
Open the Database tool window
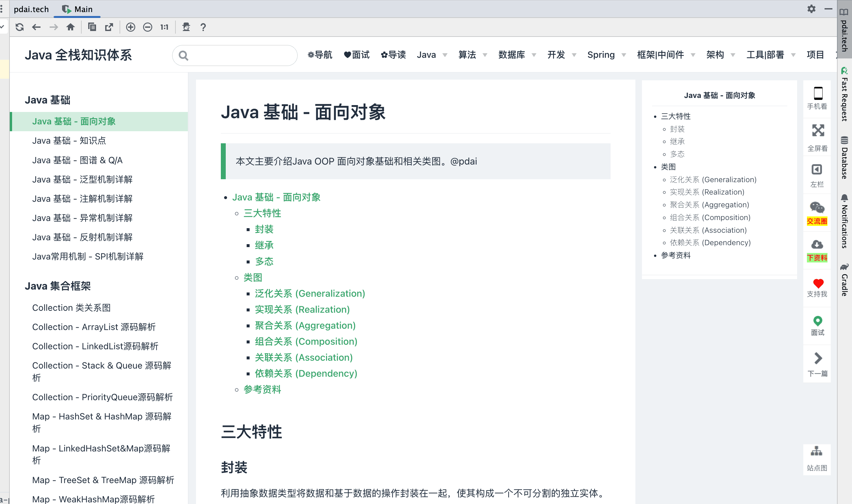[844, 158]
